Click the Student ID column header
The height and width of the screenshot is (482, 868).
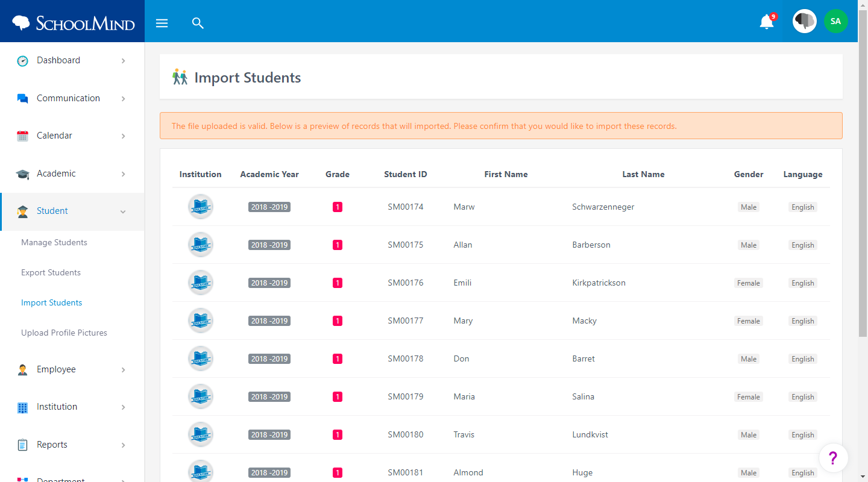406,174
